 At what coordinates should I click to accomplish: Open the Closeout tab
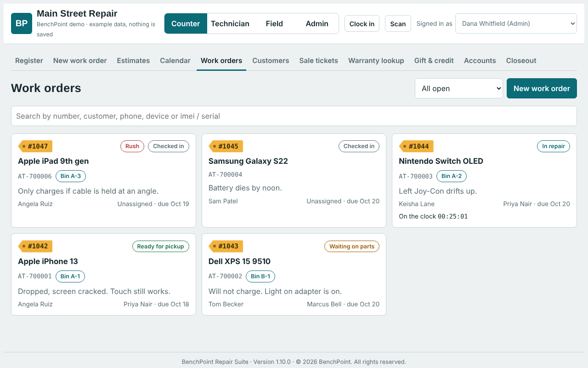coord(521,61)
